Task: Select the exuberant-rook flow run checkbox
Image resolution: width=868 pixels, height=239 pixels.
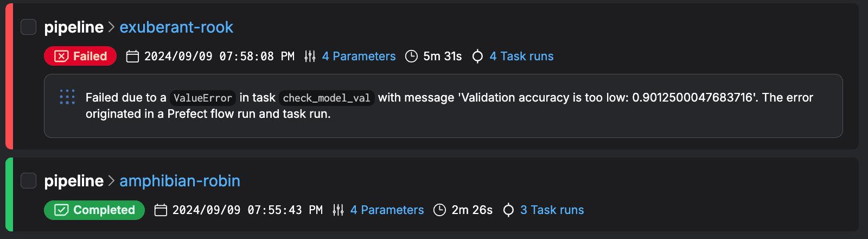Action: [28, 27]
